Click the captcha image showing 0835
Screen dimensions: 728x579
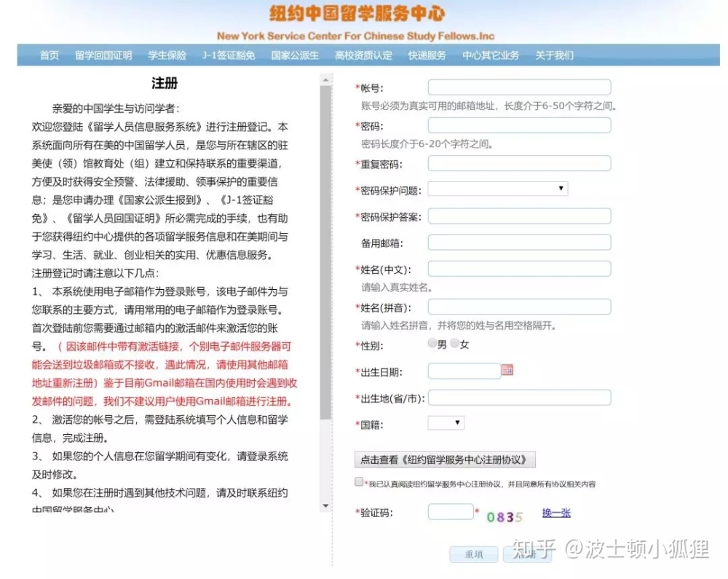(505, 516)
